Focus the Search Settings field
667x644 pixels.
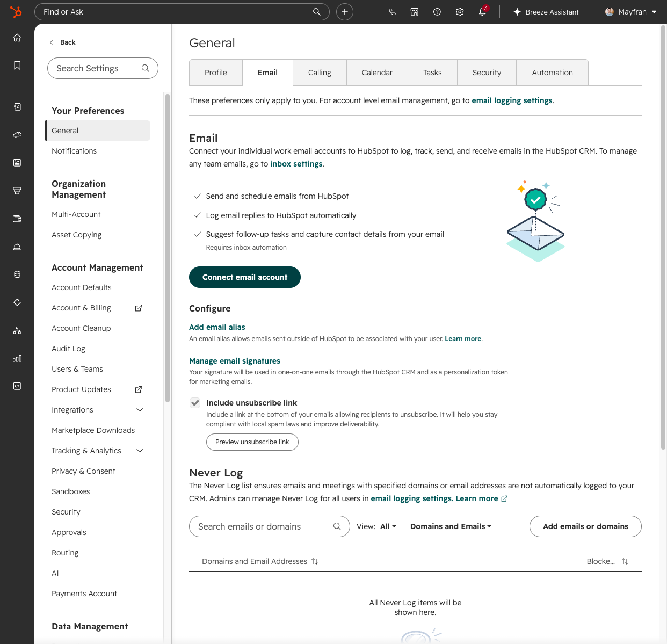[x=103, y=68]
